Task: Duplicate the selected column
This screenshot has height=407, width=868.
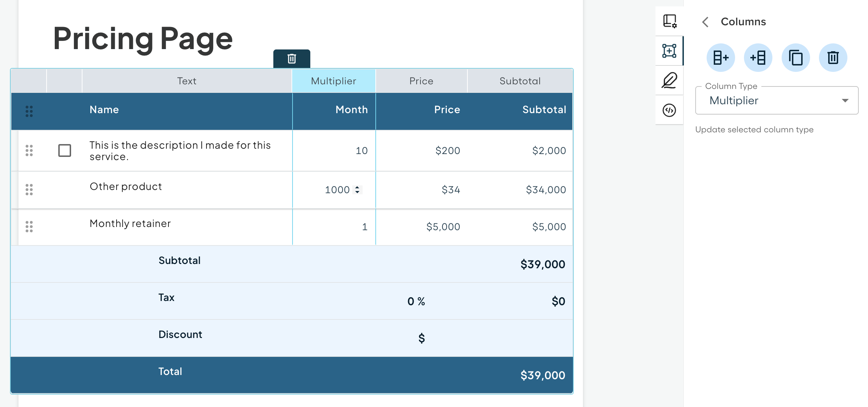Action: 795,58
